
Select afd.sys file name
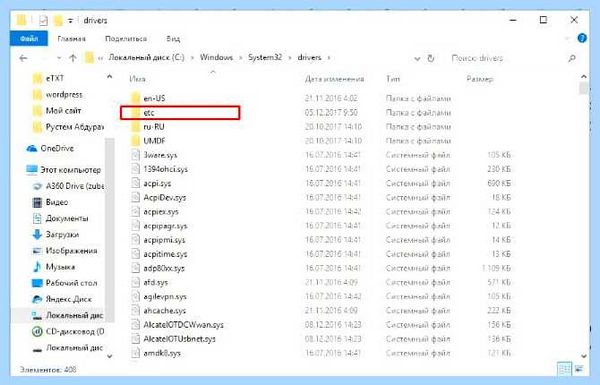point(156,282)
